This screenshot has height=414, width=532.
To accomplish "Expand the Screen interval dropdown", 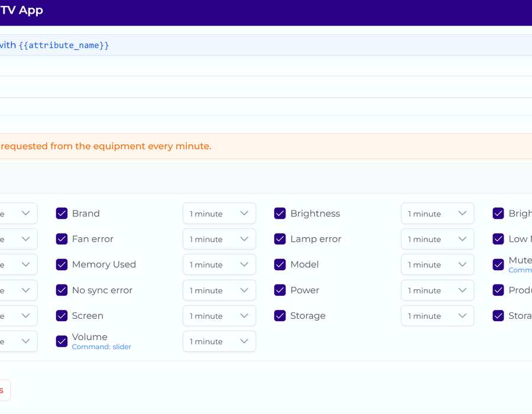I will click(x=219, y=316).
